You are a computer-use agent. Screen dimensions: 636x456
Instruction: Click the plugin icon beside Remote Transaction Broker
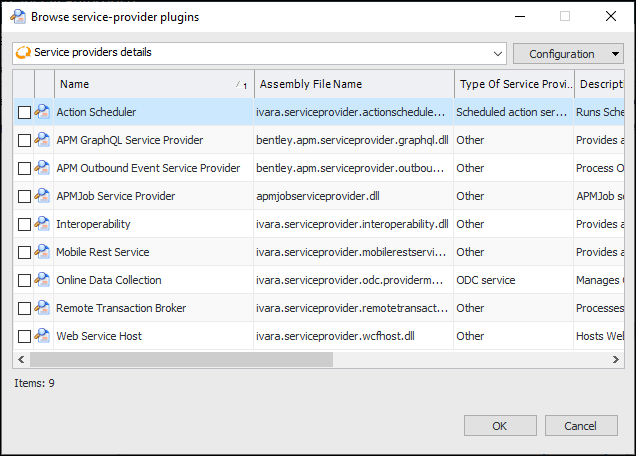43,308
